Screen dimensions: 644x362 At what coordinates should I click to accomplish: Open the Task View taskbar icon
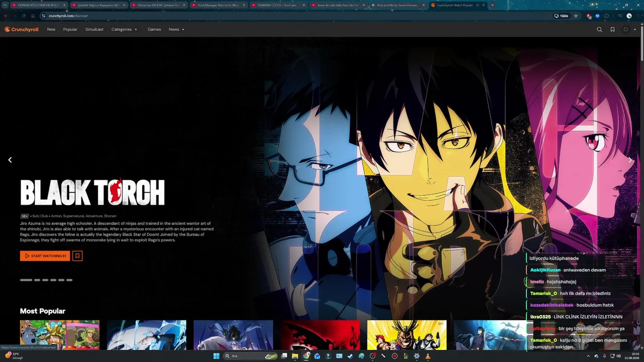(284, 356)
